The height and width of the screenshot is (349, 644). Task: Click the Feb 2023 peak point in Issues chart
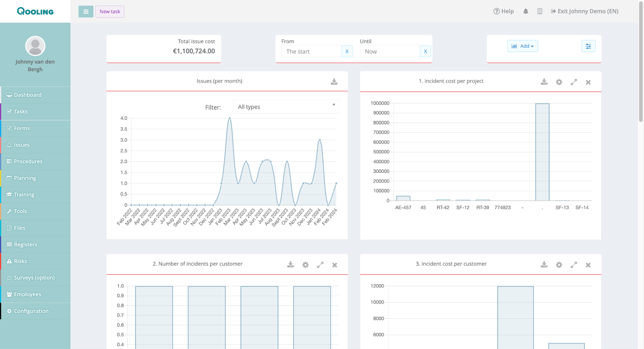(x=229, y=118)
